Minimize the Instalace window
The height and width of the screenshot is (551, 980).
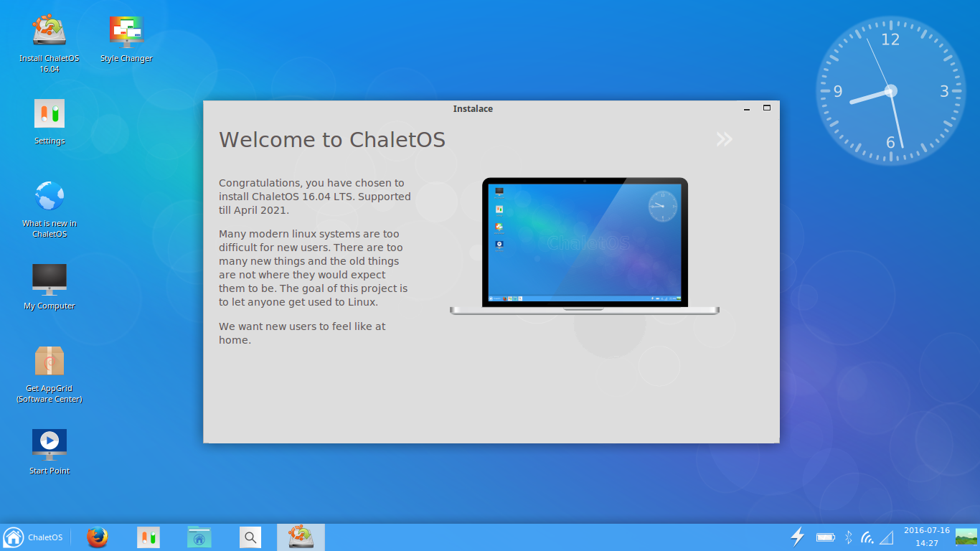coord(747,108)
